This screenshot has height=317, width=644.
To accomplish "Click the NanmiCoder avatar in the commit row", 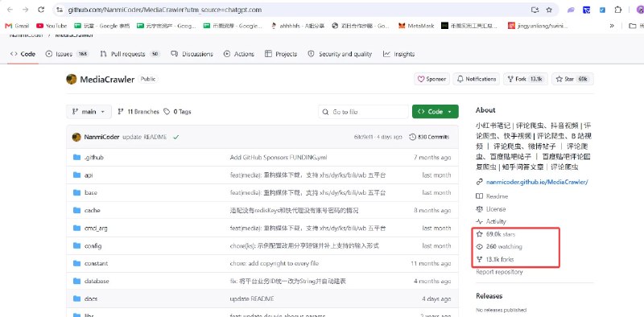I will [76, 137].
